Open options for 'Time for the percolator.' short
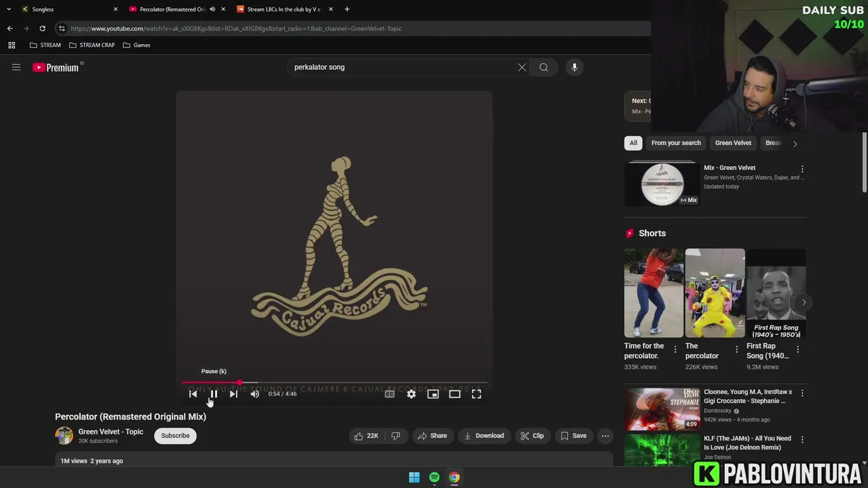Image resolution: width=868 pixels, height=488 pixels. [x=675, y=350]
